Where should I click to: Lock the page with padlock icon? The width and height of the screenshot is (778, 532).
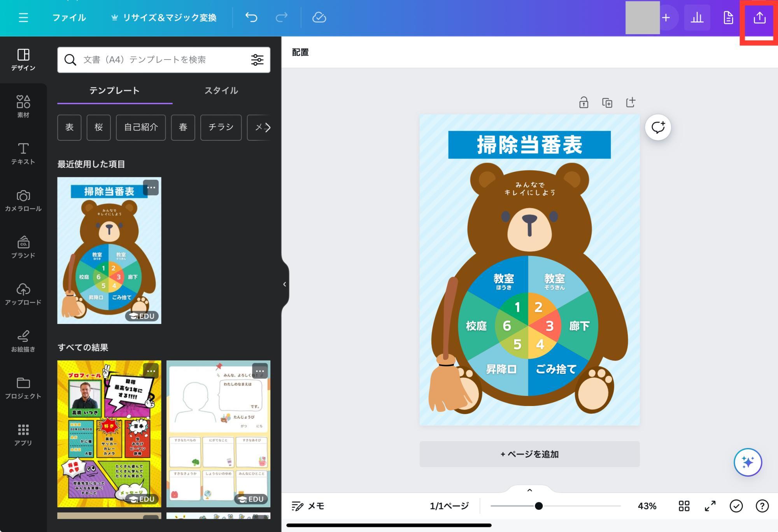coord(583,102)
